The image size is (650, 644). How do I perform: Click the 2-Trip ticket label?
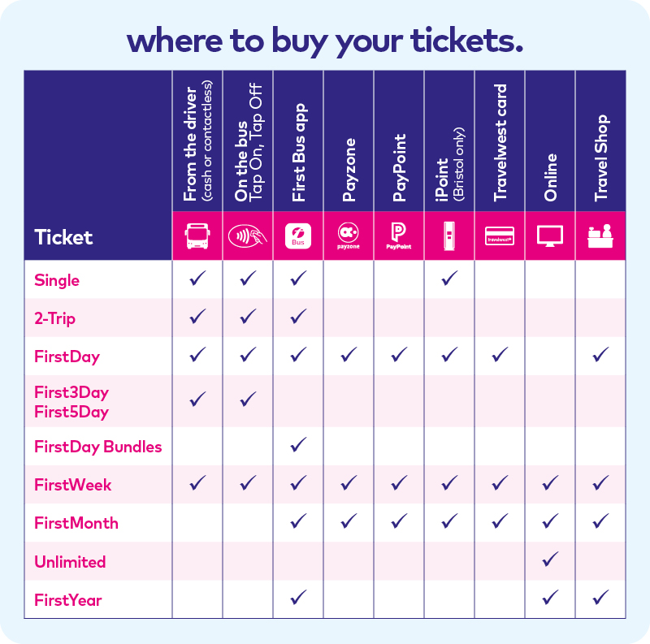pyautogui.click(x=54, y=318)
